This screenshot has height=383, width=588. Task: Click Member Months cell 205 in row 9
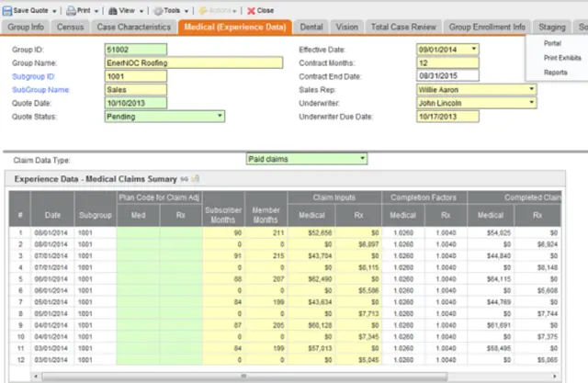tap(266, 325)
